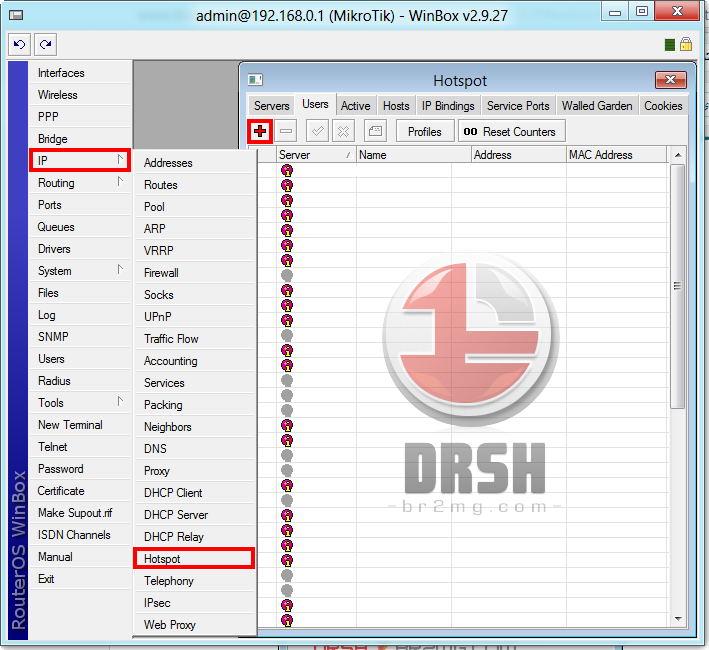Image resolution: width=709 pixels, height=650 pixels.
Task: Switch to the Active tab
Action: pyautogui.click(x=355, y=106)
